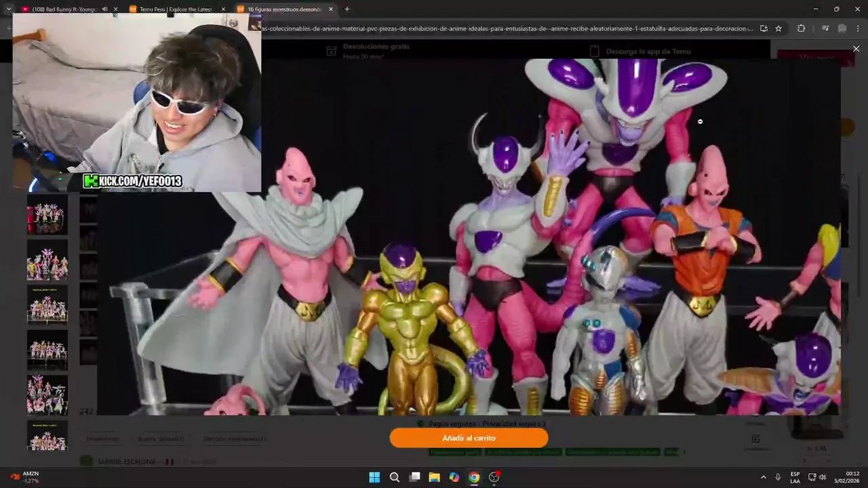868x488 pixels.
Task: Click the page address URL bar
Action: pos(507,28)
